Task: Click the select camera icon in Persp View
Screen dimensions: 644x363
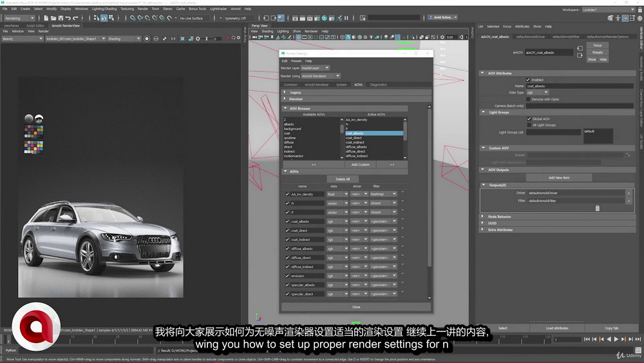Action: tap(254, 37)
